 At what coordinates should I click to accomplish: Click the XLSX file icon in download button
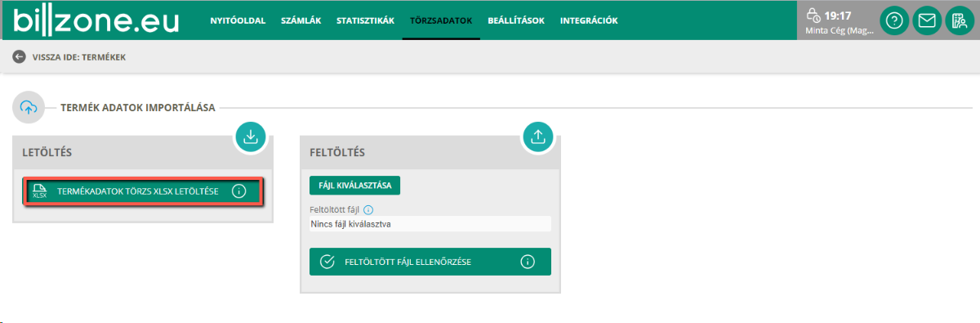pos(39,191)
